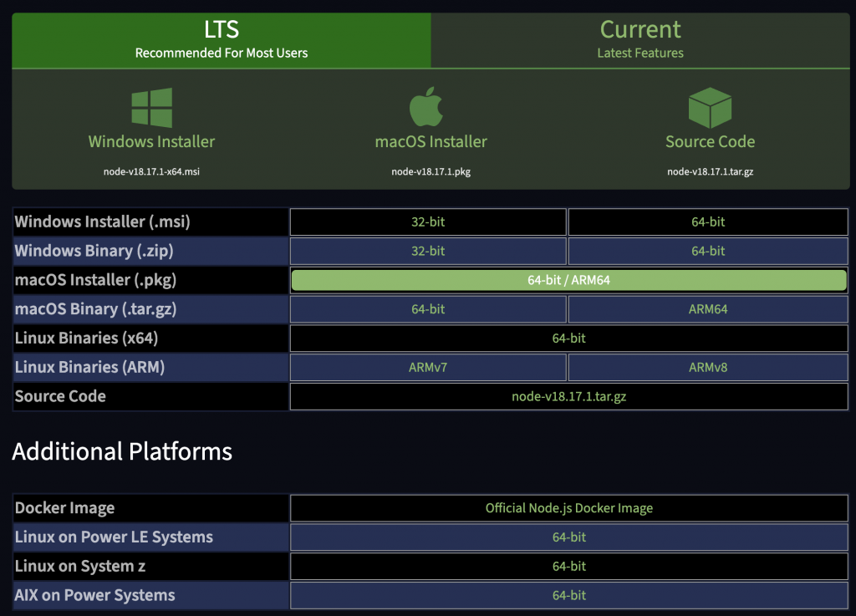Click the Additional Platforms heading
This screenshot has height=616, width=856.
[122, 452]
